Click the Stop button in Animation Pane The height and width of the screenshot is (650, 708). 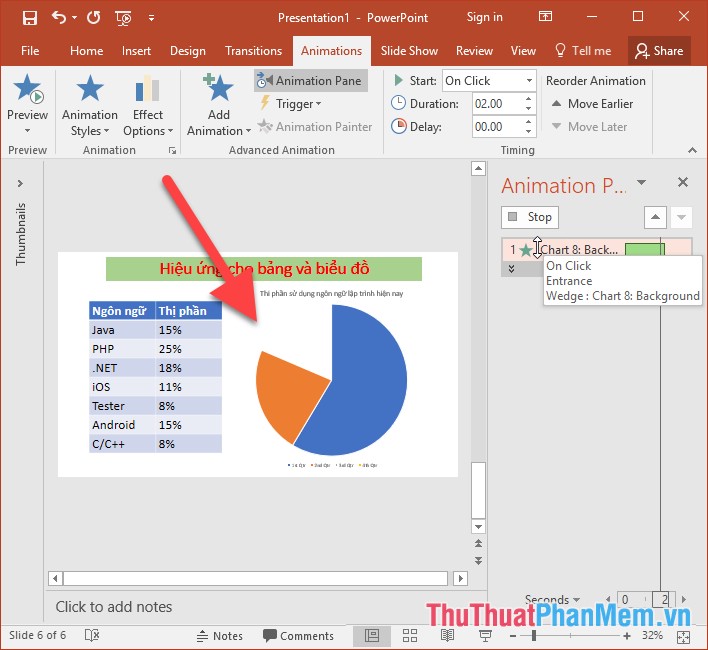(x=530, y=217)
